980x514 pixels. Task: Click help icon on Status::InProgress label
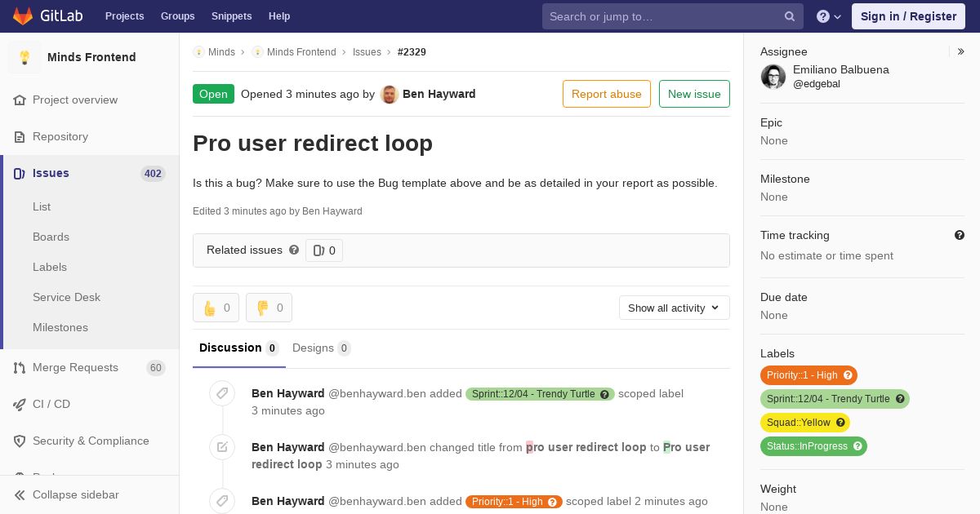tap(857, 446)
